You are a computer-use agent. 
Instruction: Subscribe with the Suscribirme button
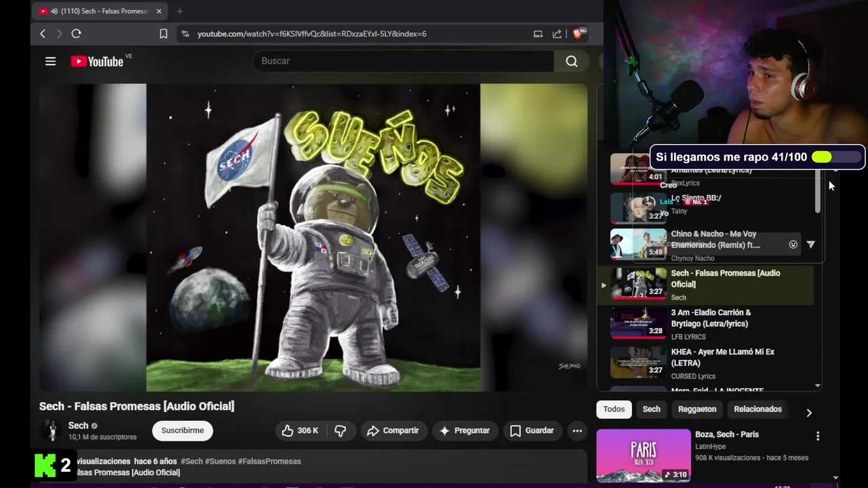pos(182,430)
